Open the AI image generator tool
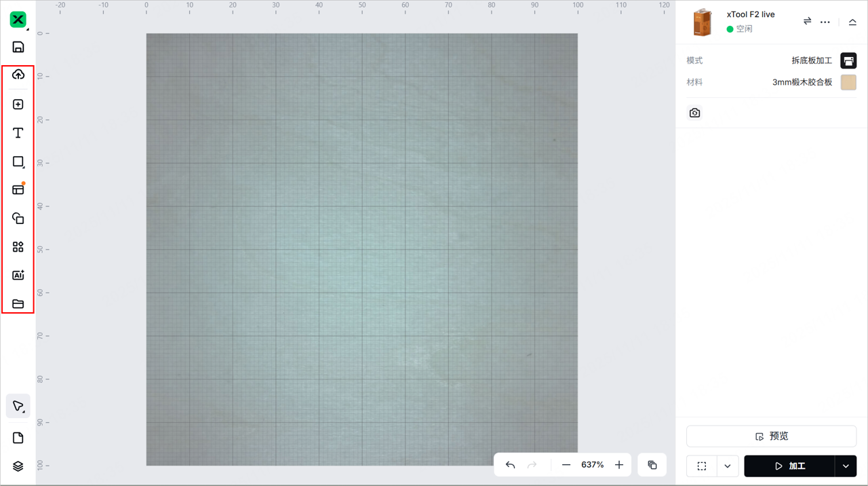 18,276
